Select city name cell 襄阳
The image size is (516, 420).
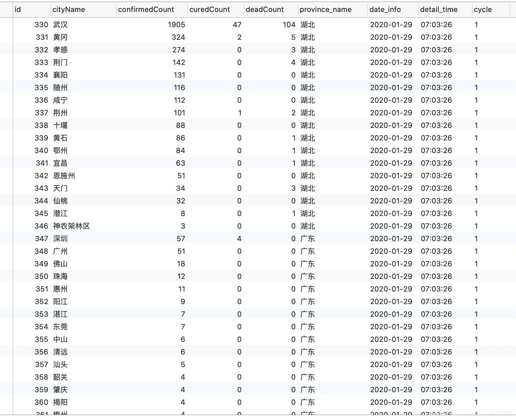pyautogui.click(x=60, y=75)
